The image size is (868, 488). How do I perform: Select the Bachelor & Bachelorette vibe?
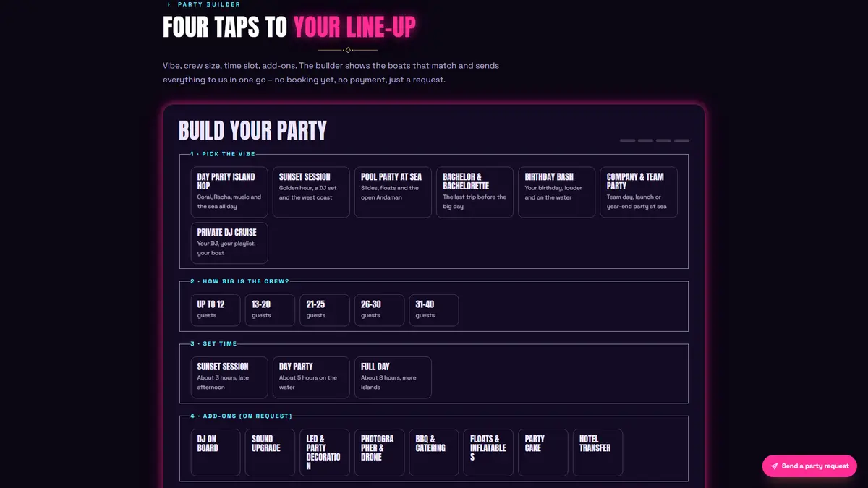click(475, 192)
